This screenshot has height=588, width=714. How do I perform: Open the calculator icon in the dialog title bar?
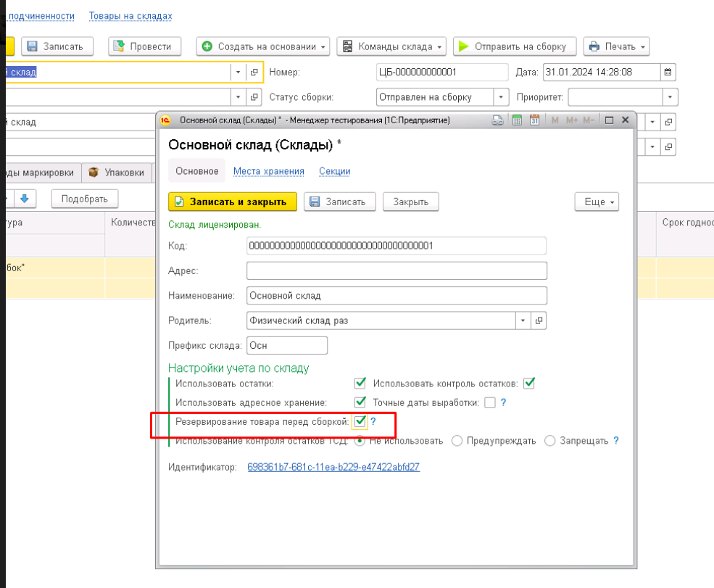click(x=517, y=120)
